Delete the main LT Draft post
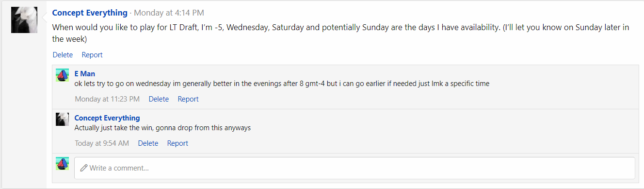644x189 pixels. [63, 55]
